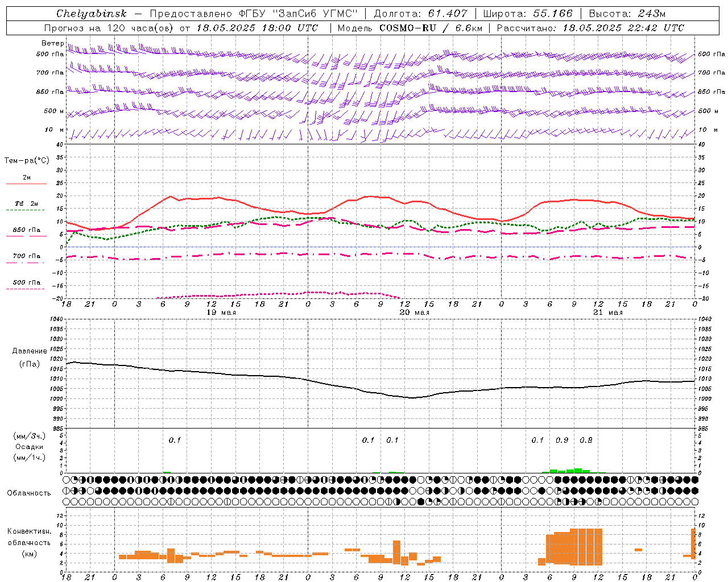Click the Рассчитано: 18.05.2025 22:42 UTC text

pos(590,28)
